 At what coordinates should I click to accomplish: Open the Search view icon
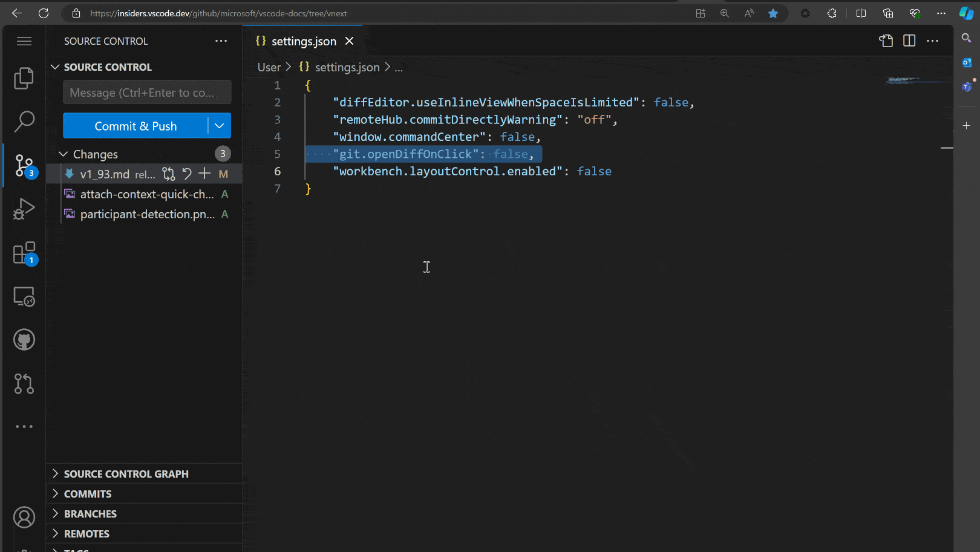tap(24, 122)
